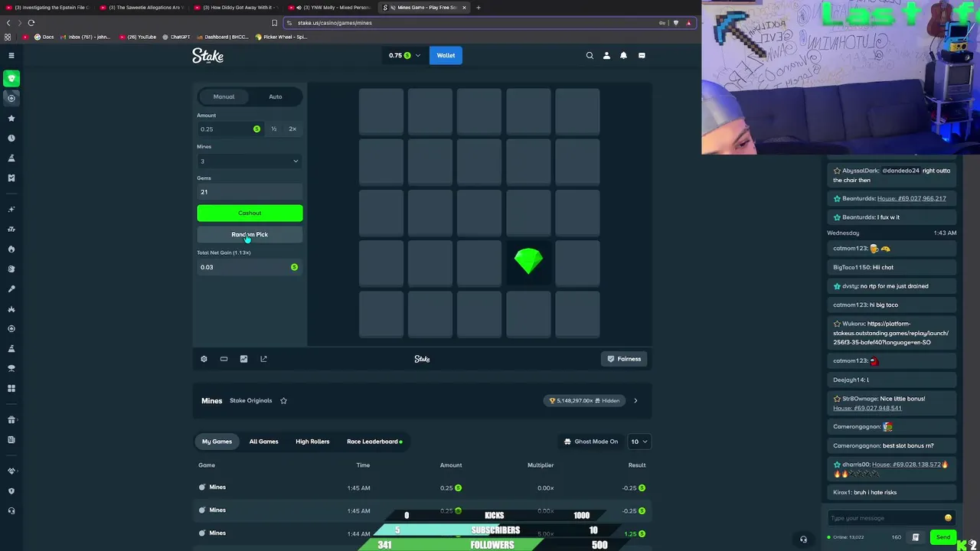Click the sparkle icon in the sidebar

pos(11,209)
